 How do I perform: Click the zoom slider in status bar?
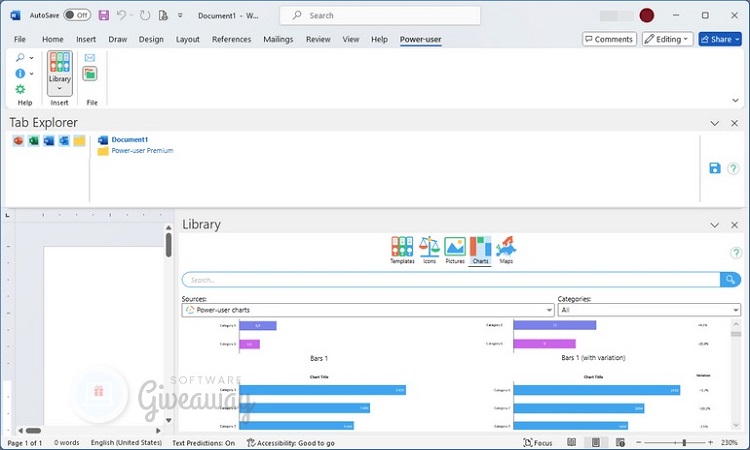point(683,442)
